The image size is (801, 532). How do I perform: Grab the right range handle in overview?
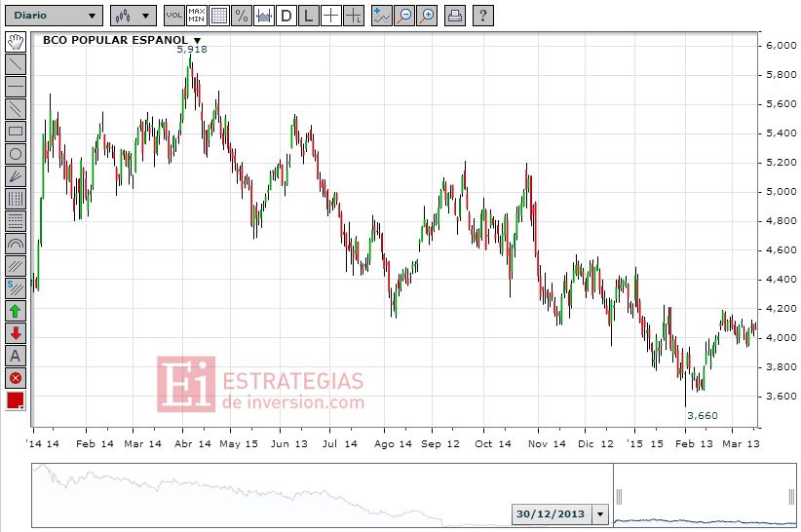point(792,496)
